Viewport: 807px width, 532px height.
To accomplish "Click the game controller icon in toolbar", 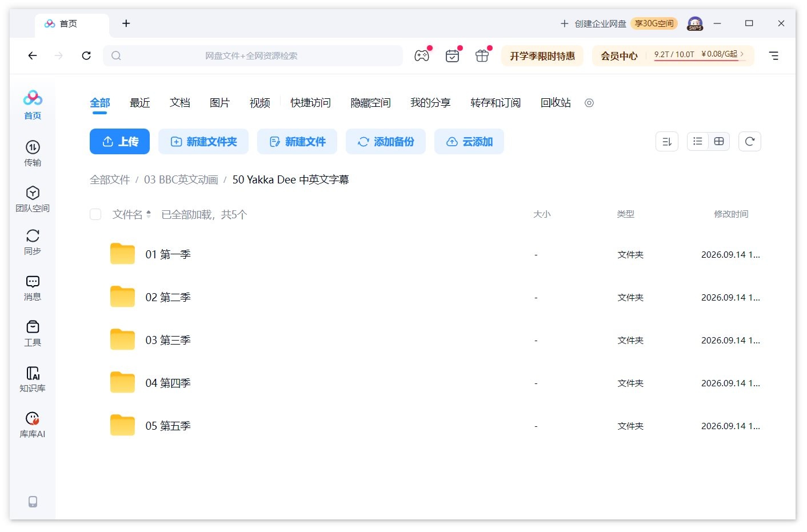I will click(x=422, y=55).
